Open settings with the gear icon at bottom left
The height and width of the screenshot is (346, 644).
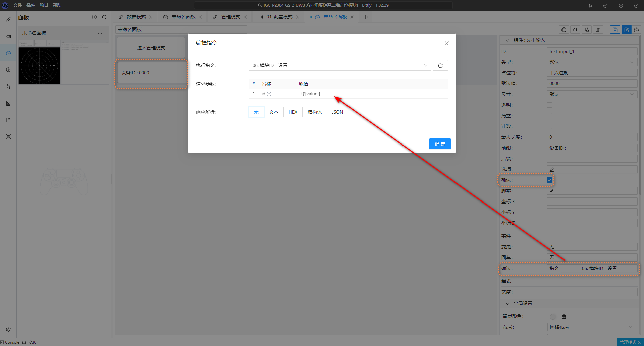[8, 329]
